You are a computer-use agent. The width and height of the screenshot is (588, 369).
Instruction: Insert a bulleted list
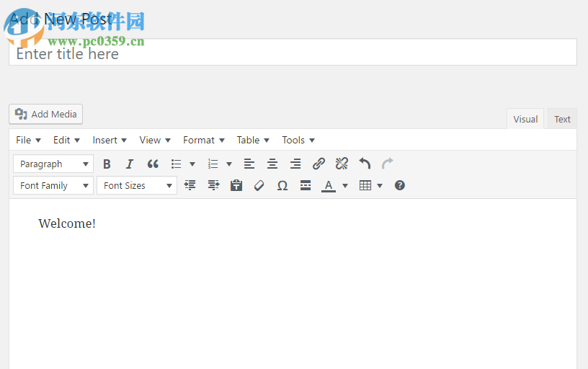177,164
